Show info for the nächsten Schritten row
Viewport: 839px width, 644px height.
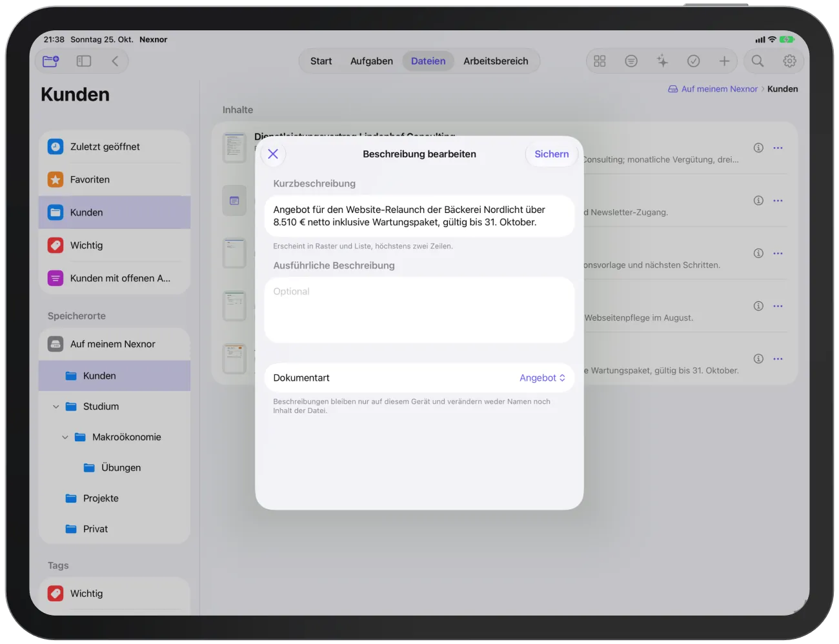(x=758, y=253)
